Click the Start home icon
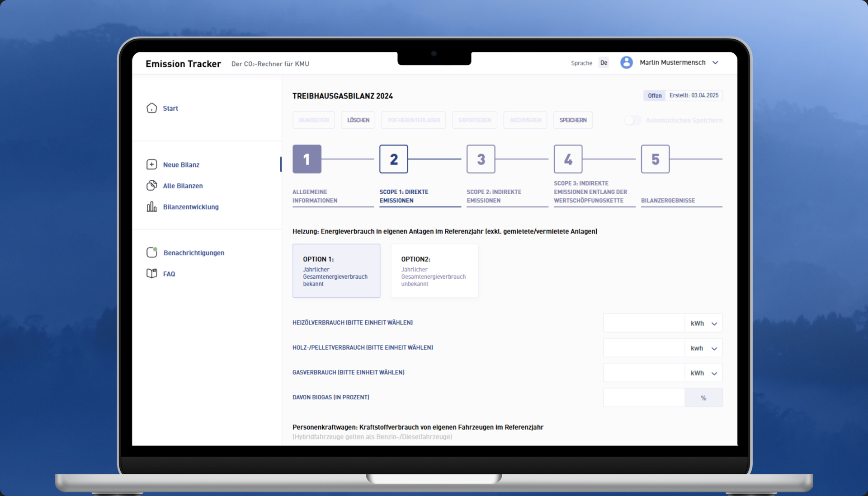Image resolution: width=868 pixels, height=496 pixels. coord(152,108)
